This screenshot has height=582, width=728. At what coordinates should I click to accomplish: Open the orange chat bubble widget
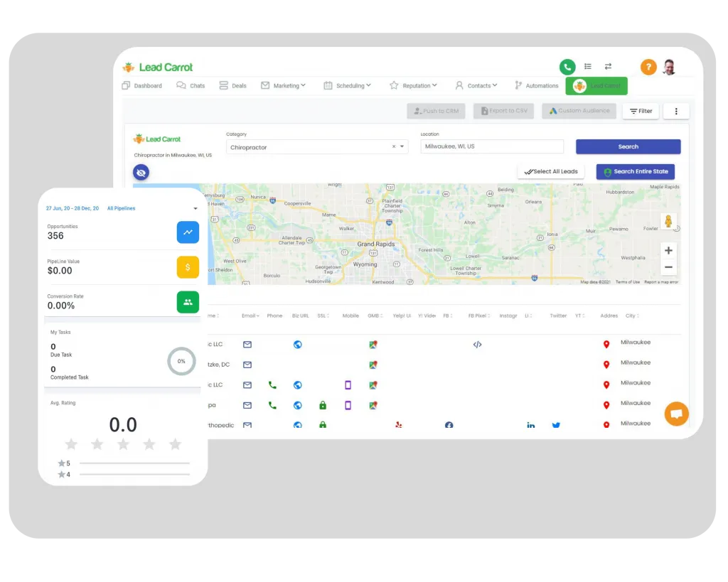pos(676,413)
